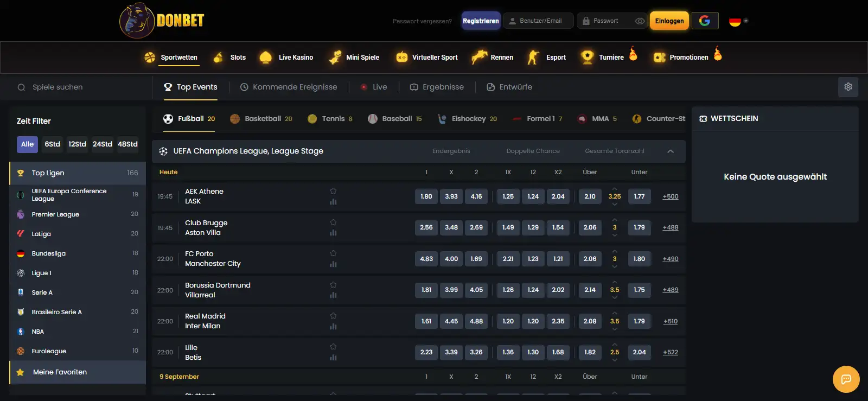Focus the Benutzer/Email input field
Viewport: 868px width, 401px height.
[x=538, y=21]
